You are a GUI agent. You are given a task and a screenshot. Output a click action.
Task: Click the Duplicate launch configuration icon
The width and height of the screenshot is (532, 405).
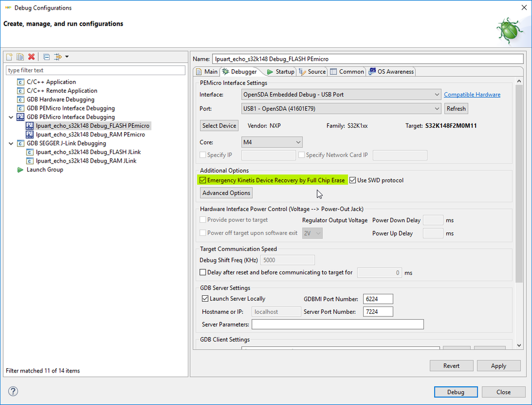tap(20, 56)
